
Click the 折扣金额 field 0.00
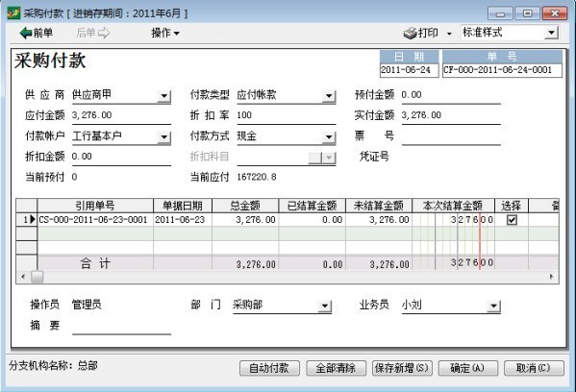coord(121,157)
